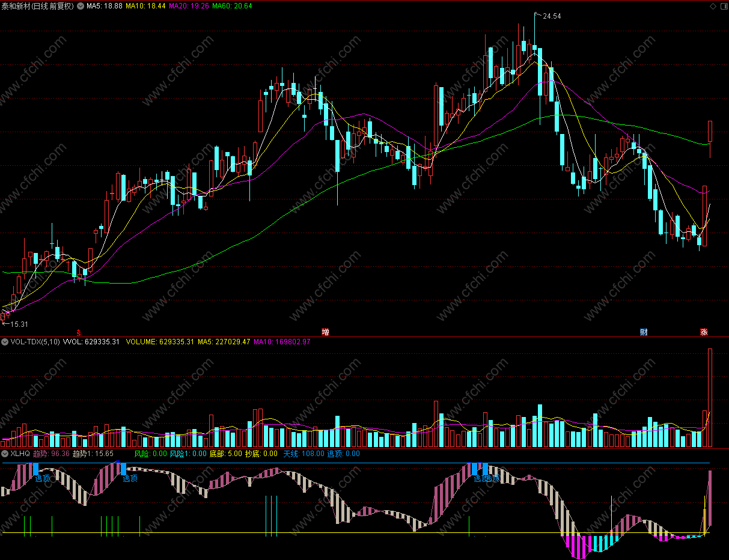Click the 天线: 108.00 value
This screenshot has width=729, height=560.
coord(304,454)
